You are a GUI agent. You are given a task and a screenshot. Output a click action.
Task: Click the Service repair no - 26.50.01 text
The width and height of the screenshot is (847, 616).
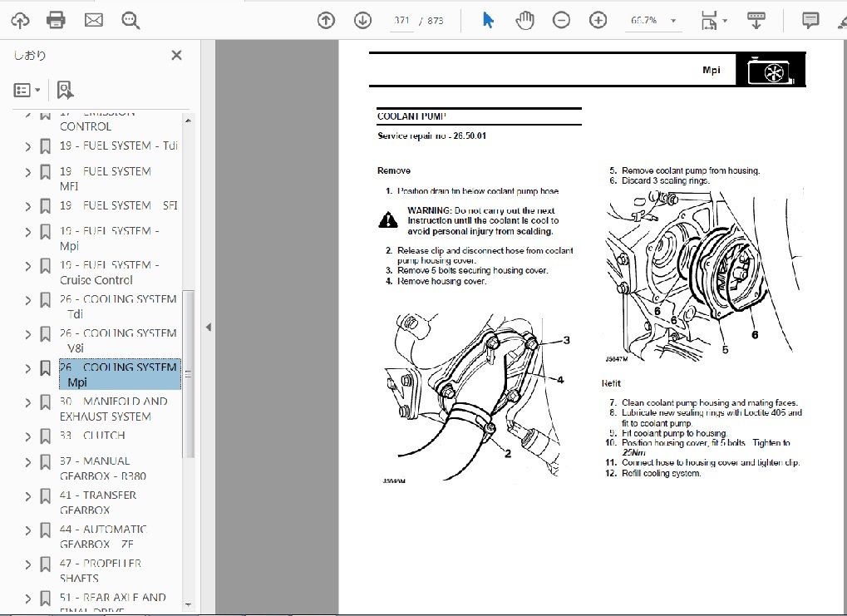(431, 136)
